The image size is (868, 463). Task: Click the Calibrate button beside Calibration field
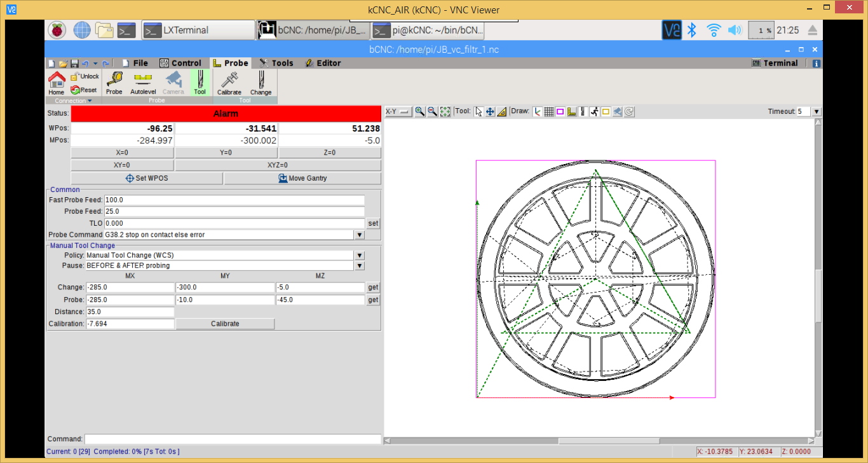(226, 324)
